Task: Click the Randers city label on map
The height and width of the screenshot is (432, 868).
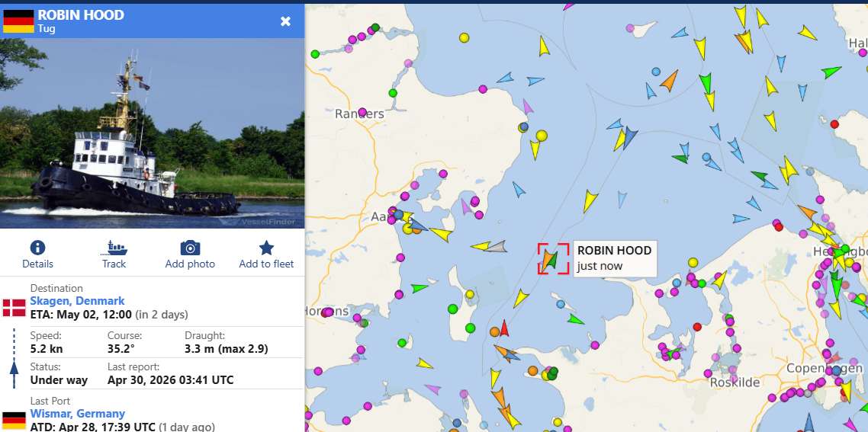Action: click(x=359, y=114)
